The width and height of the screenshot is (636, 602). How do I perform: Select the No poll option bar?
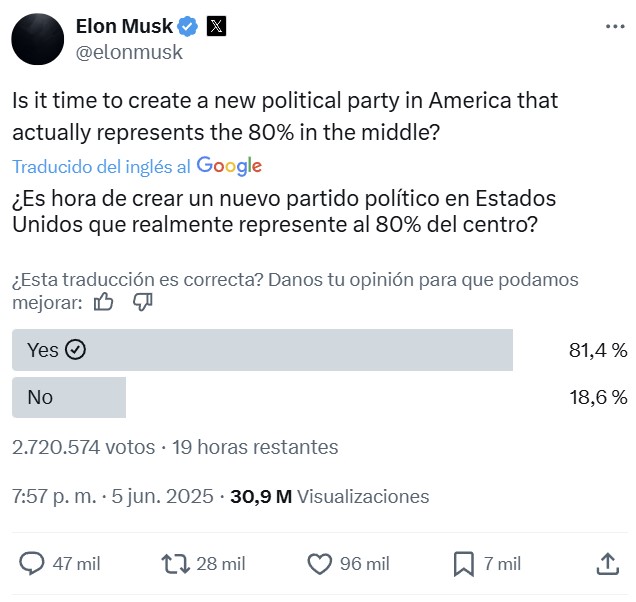click(69, 397)
